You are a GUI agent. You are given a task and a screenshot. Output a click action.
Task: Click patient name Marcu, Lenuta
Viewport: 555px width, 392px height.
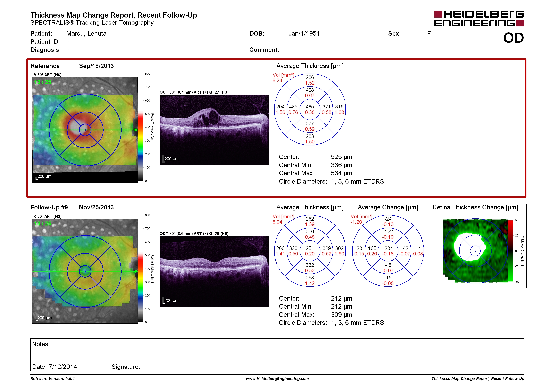click(86, 33)
